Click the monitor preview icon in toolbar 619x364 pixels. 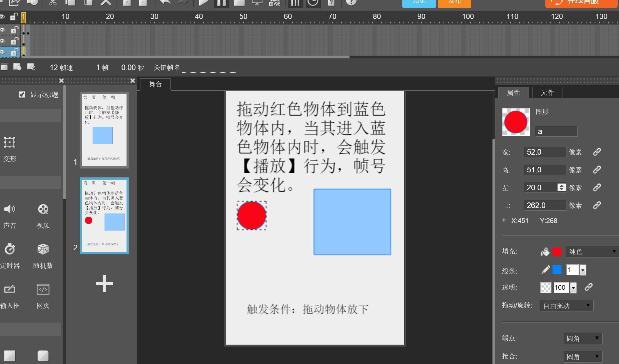257,2
